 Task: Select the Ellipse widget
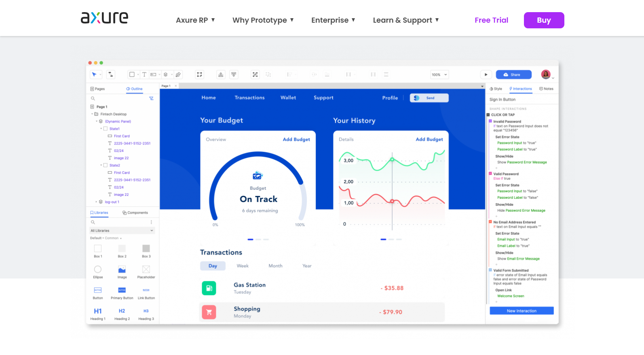point(98,272)
